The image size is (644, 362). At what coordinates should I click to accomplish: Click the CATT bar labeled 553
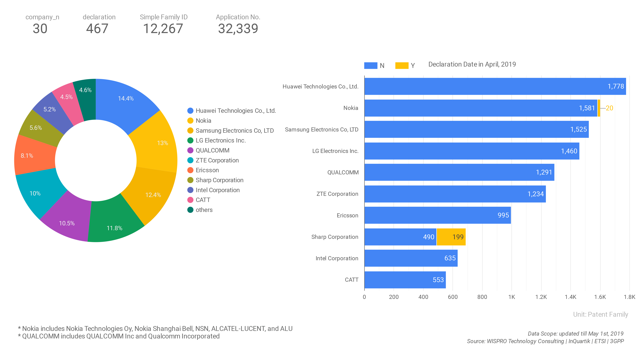(x=405, y=280)
